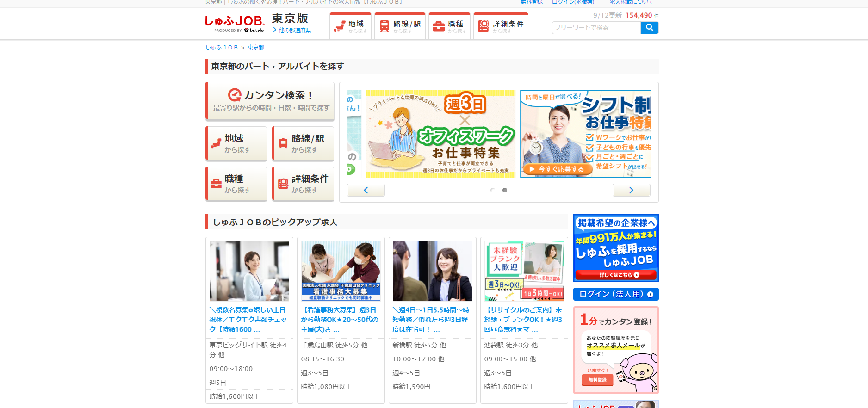Click the フリーワードで検索 input field
Screen dimensions: 868x408
[596, 28]
